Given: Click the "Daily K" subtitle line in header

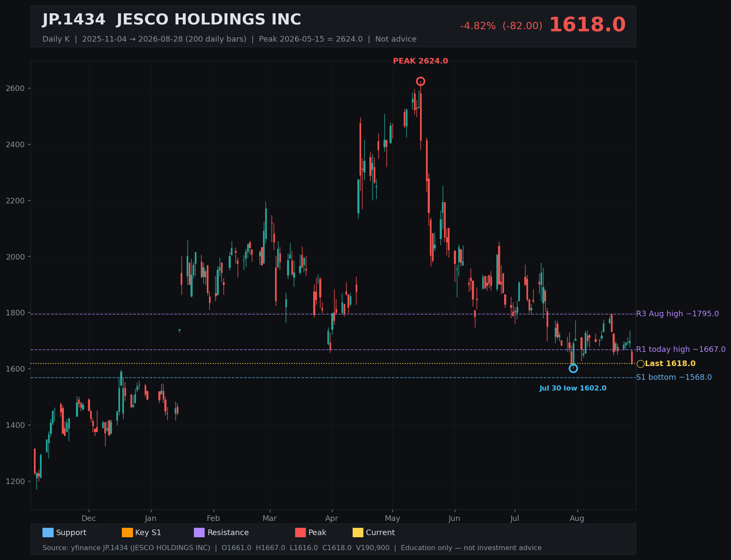Looking at the screenshot, I should click(x=230, y=39).
